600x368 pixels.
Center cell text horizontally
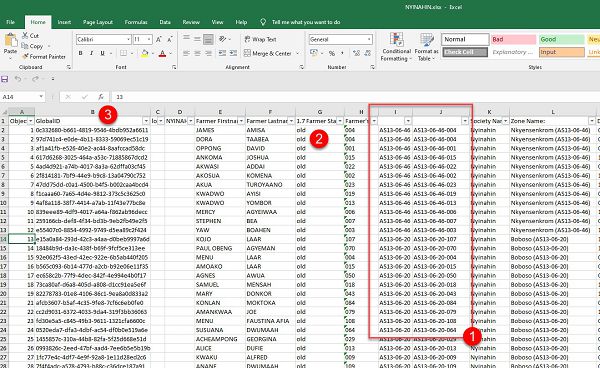[x=197, y=53]
